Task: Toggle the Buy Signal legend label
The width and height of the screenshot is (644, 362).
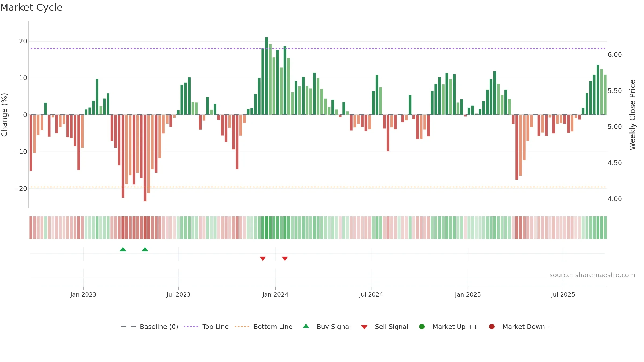Action: (334, 327)
